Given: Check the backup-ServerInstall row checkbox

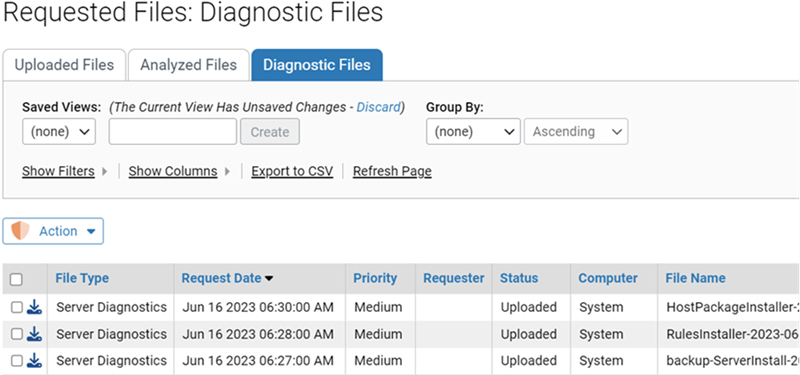Looking at the screenshot, I should click(x=17, y=361).
